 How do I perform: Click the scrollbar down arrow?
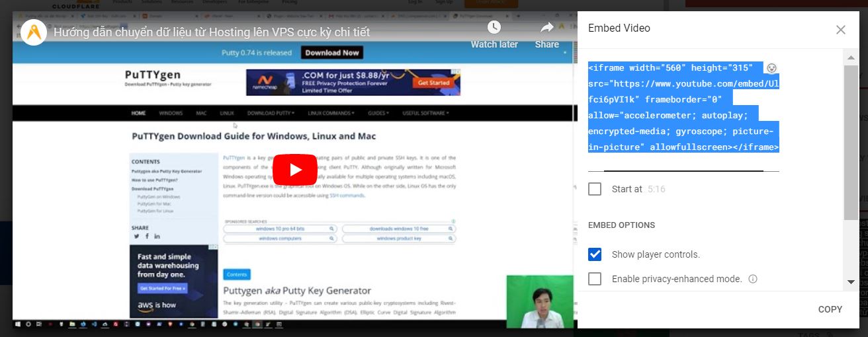(851, 282)
